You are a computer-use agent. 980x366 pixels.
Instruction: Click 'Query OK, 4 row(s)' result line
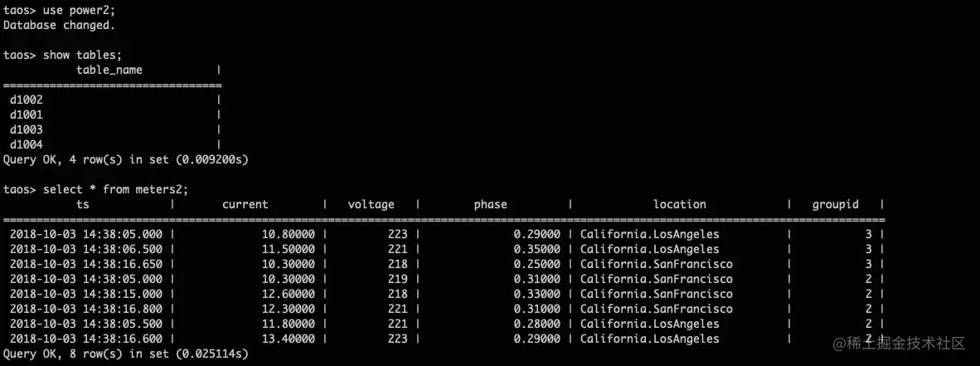126,159
